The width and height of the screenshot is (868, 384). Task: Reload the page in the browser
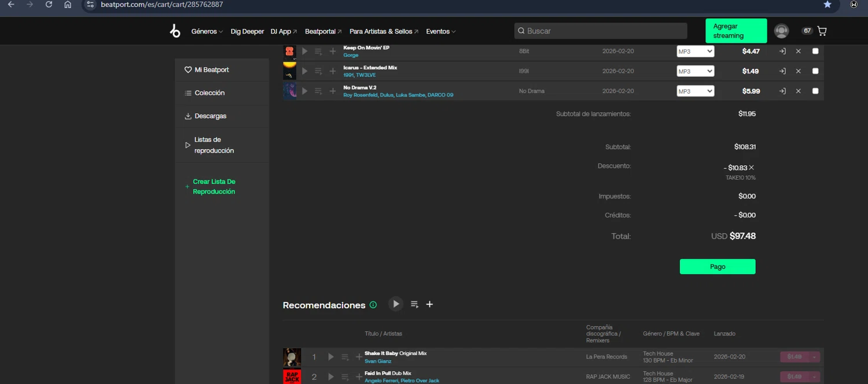coord(49,5)
